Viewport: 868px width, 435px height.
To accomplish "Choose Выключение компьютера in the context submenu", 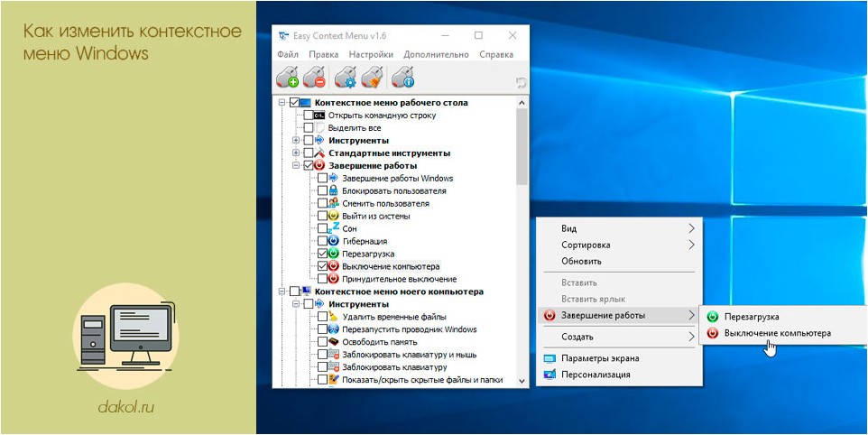I will pos(783,333).
